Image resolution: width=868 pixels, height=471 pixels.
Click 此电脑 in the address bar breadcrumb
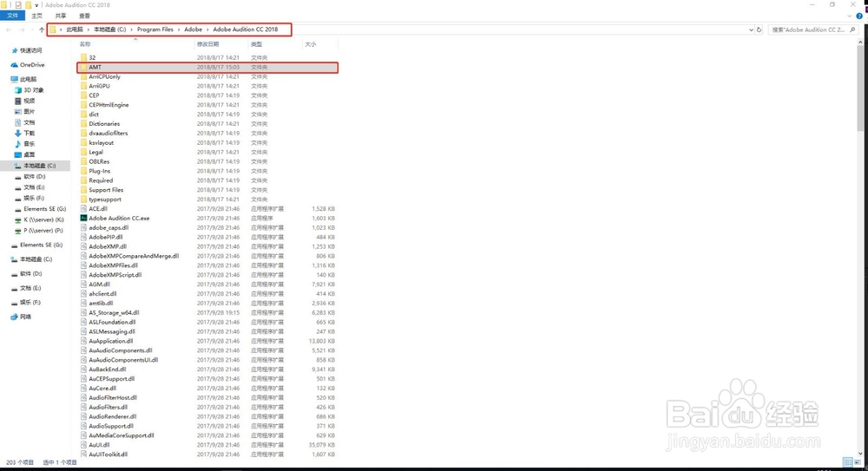pyautogui.click(x=74, y=29)
